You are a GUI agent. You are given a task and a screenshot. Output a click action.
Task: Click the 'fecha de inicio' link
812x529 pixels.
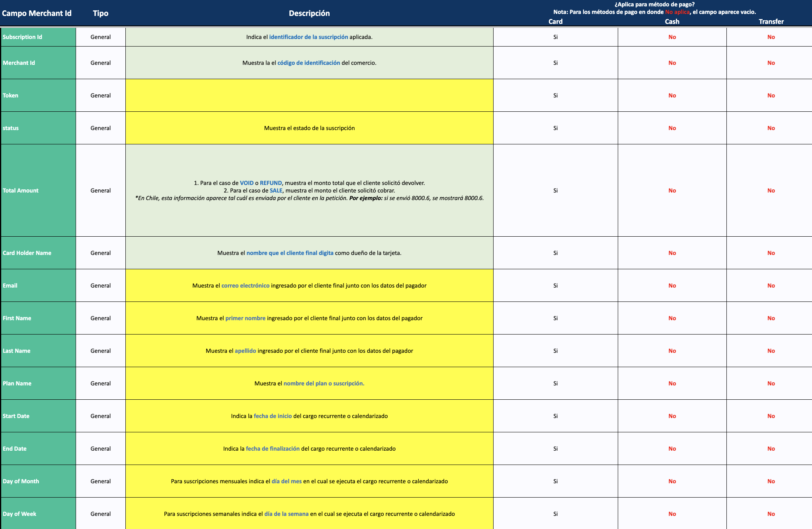click(x=273, y=416)
